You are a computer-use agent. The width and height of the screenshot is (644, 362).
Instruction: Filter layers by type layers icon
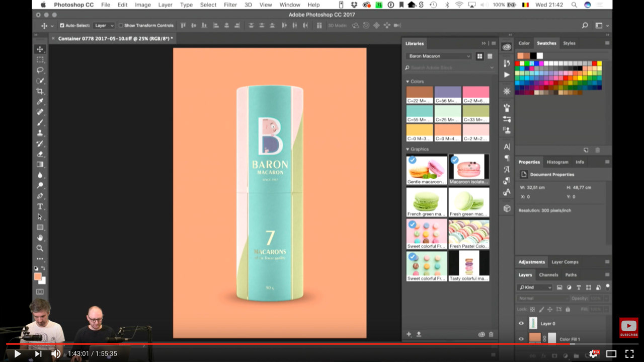click(579, 287)
